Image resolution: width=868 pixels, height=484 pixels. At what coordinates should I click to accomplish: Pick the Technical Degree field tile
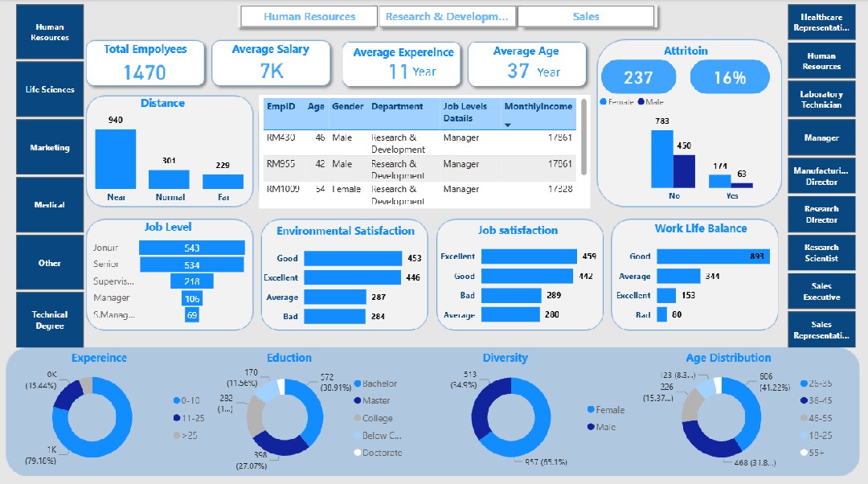[50, 319]
